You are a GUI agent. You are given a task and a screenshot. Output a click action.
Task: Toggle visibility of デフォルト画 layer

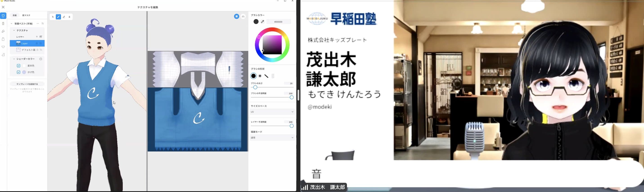tap(41, 50)
